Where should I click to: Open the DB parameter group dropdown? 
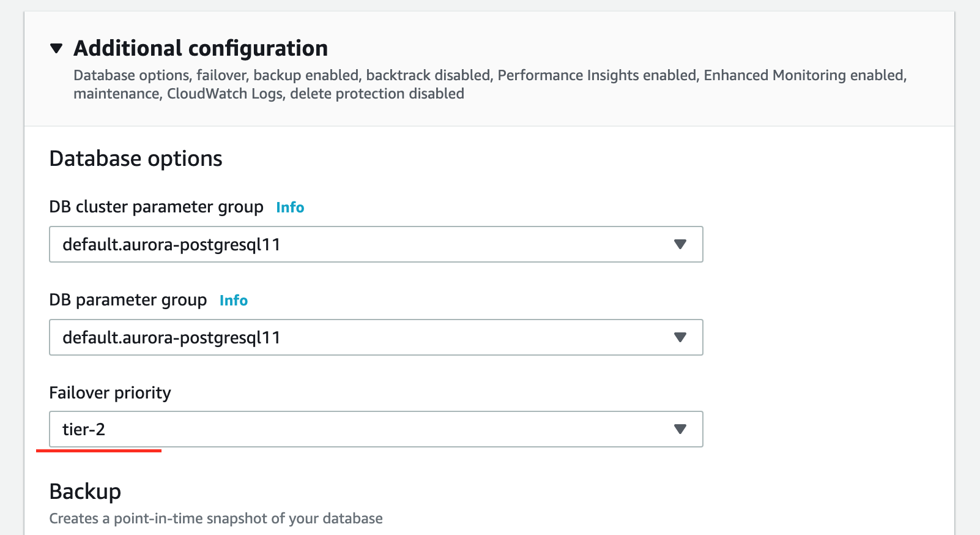pyautogui.click(x=376, y=337)
